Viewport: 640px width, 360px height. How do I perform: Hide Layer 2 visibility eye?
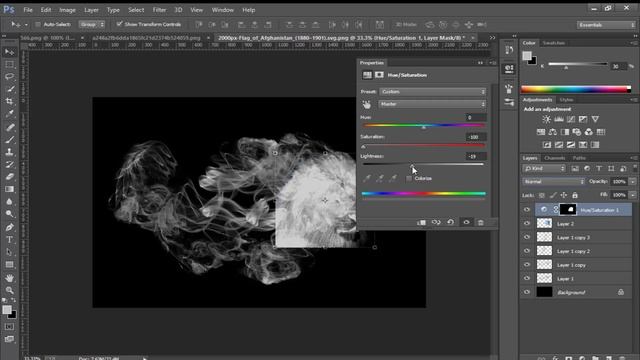(x=527, y=223)
